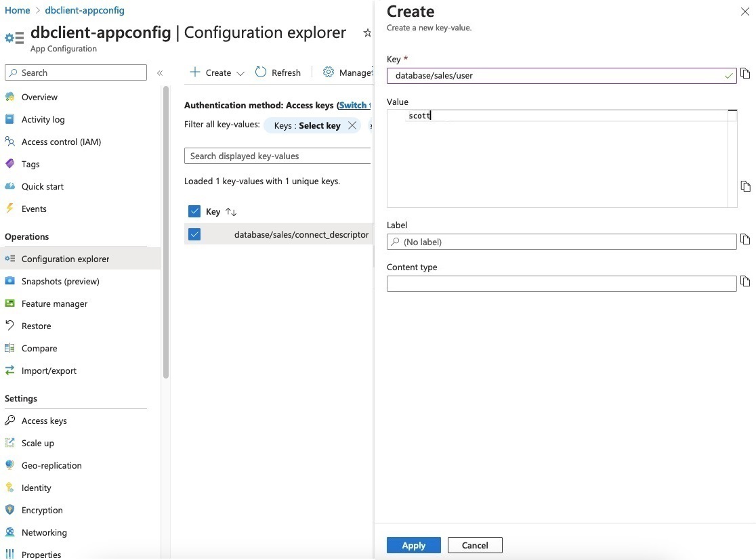Image resolution: width=756 pixels, height=560 pixels.
Task: Click into the Key input field
Action: pyautogui.click(x=561, y=76)
